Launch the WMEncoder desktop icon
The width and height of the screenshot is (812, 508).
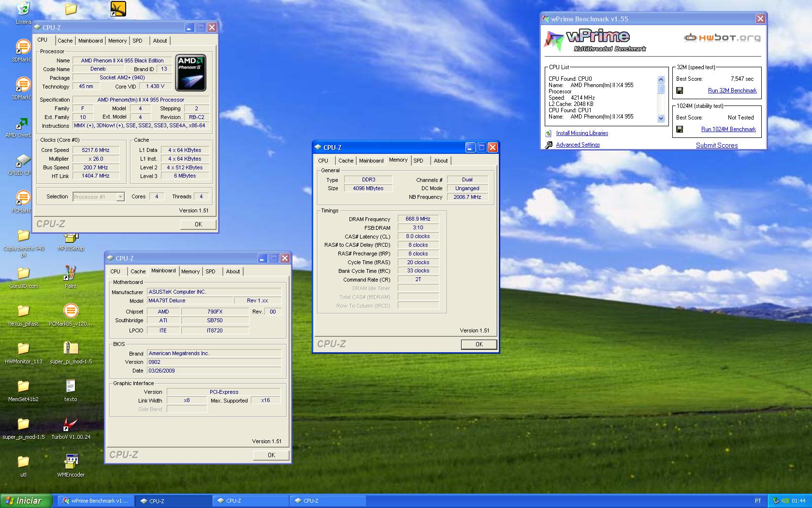click(x=71, y=462)
